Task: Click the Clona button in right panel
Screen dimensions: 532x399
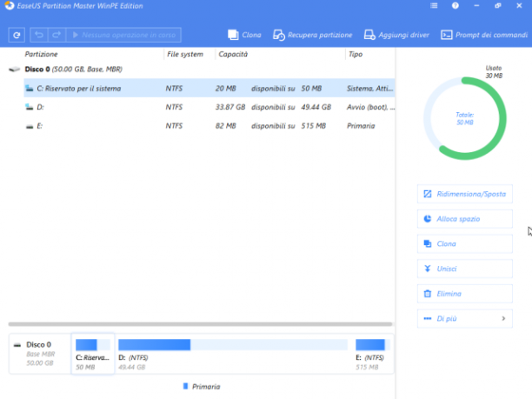Action: pyautogui.click(x=465, y=244)
